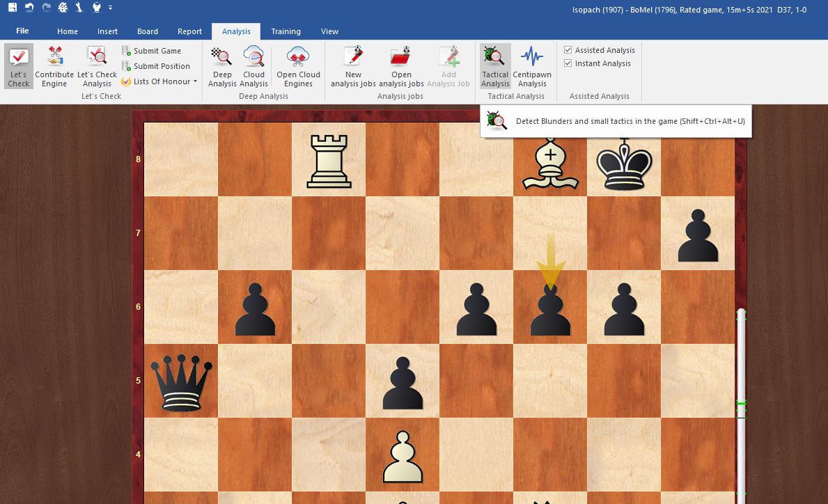Run Tactical Analysis to detect blunders

click(x=494, y=66)
